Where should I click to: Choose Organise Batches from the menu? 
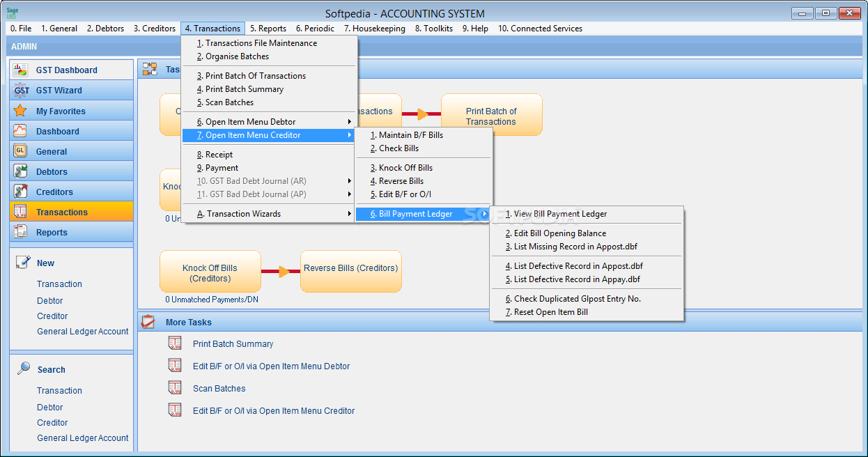pos(270,56)
